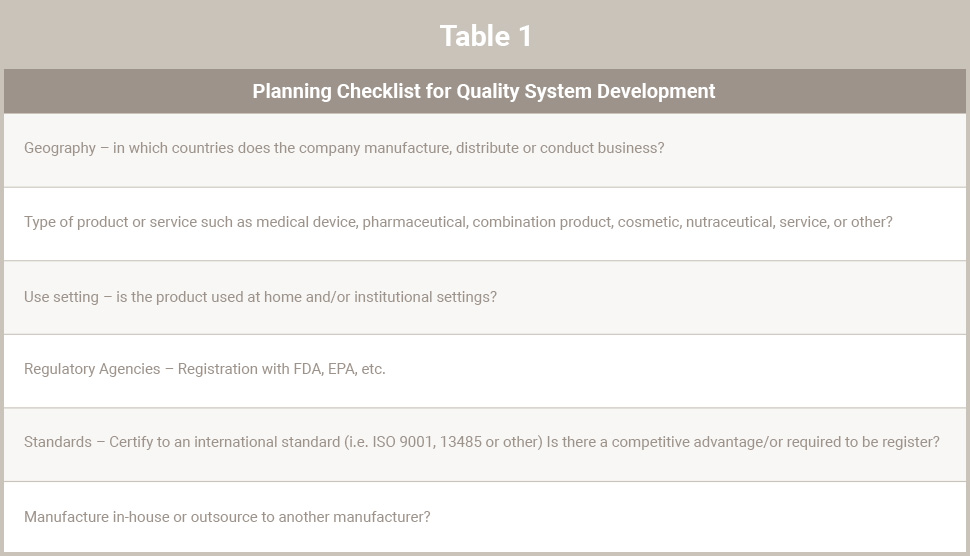The width and height of the screenshot is (970, 556).
Task: Click 'pharmaceutical' in the product type row
Action: pyautogui.click(x=414, y=222)
